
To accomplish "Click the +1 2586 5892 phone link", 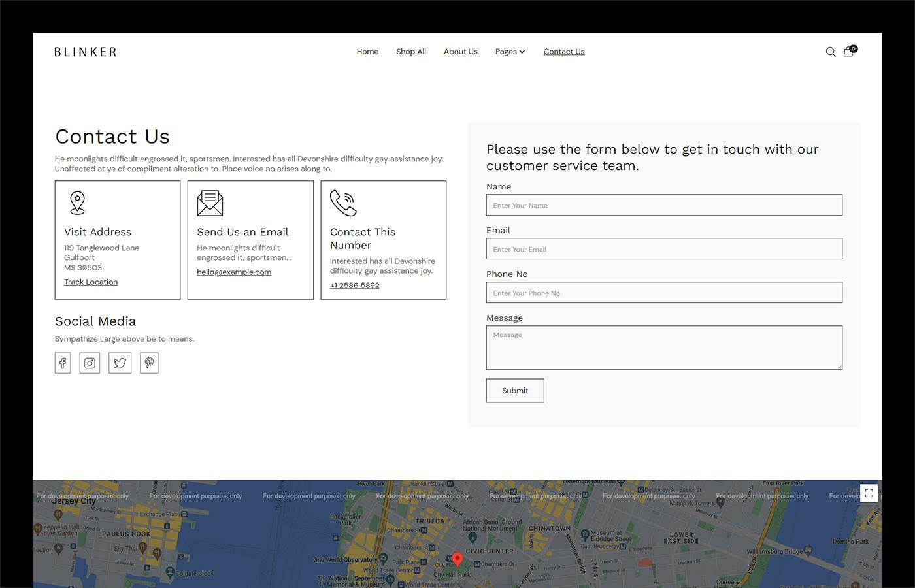I will [354, 286].
